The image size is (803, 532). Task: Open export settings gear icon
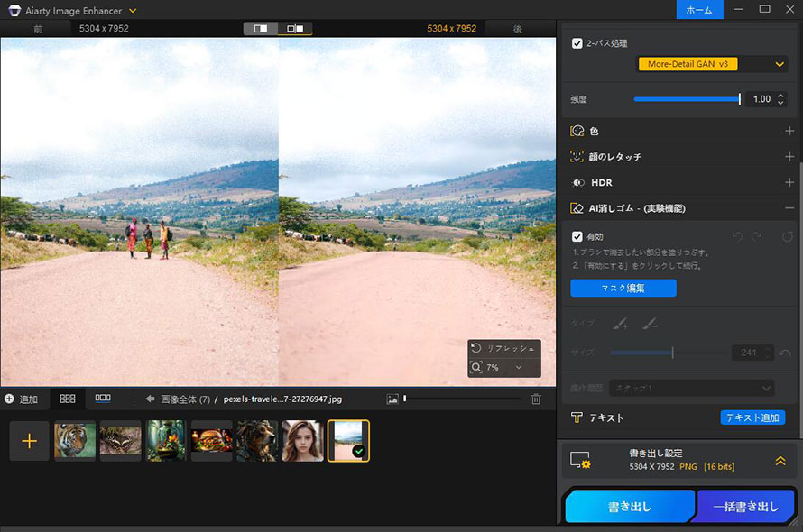click(579, 461)
